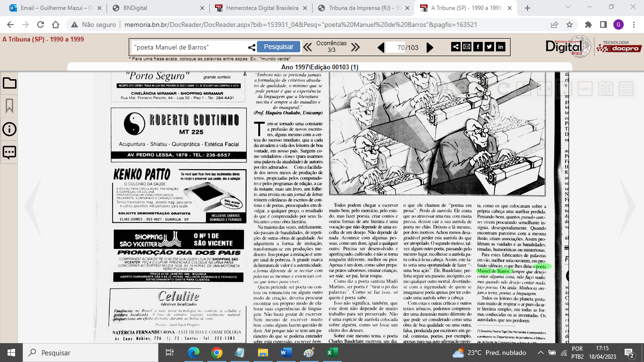Click the share icon inside the search box
This screenshot has height=362, width=644.
click(252, 47)
